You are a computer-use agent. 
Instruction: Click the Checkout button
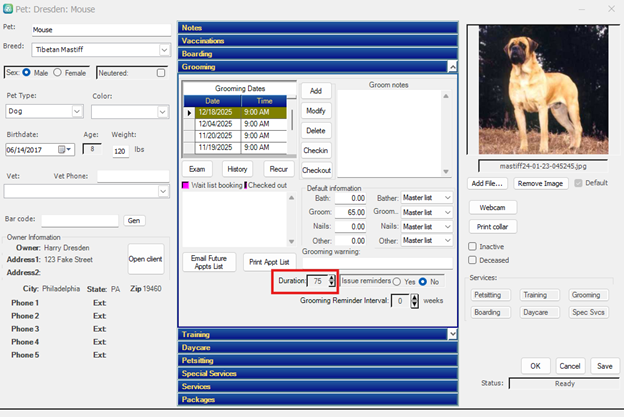tap(316, 170)
